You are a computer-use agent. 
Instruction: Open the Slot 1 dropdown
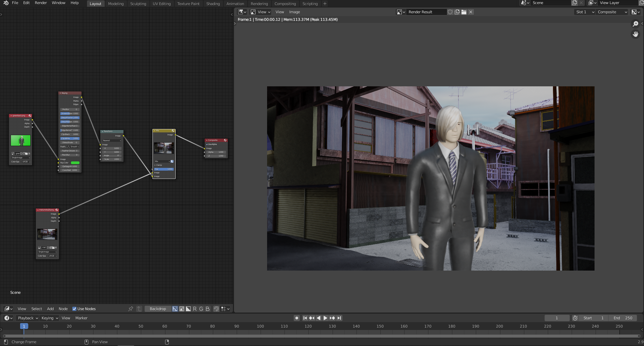[x=585, y=12]
